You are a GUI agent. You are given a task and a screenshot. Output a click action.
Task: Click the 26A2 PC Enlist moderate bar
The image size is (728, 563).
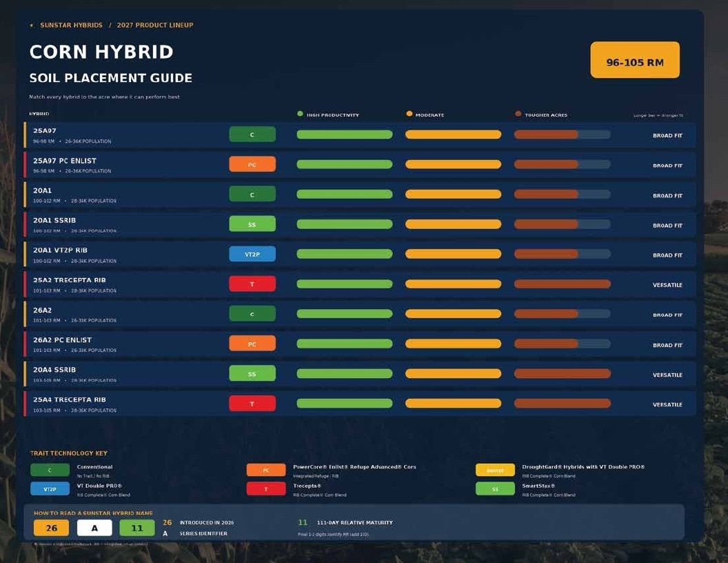pyautogui.click(x=453, y=344)
